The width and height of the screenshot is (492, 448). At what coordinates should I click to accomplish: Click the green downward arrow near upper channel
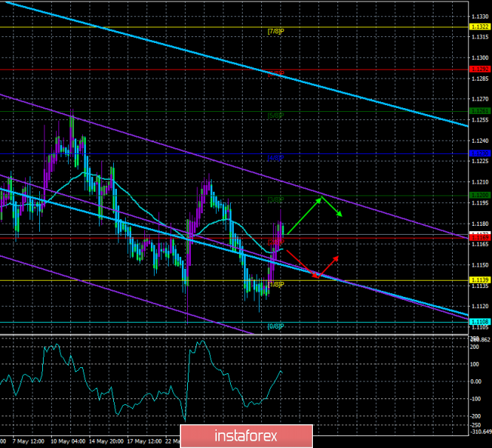coord(331,207)
